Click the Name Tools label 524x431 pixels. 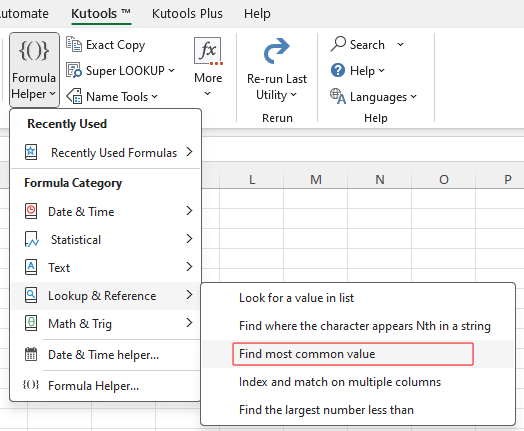pos(117,97)
